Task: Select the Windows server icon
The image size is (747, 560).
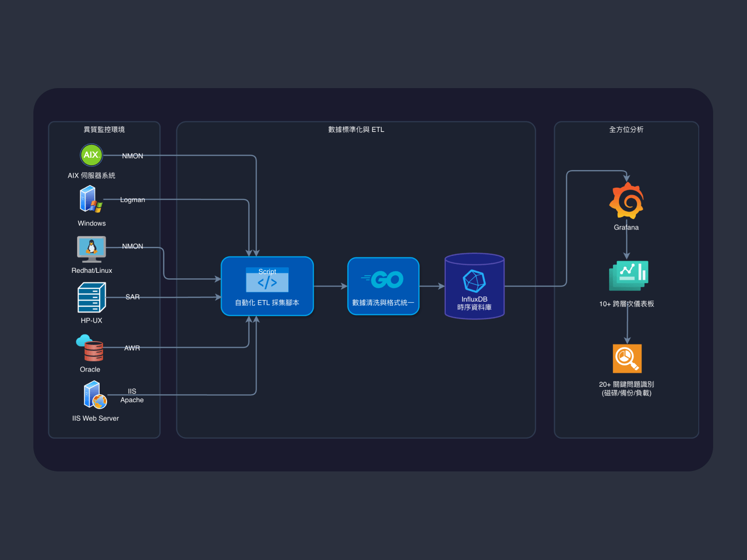Action: tap(91, 199)
